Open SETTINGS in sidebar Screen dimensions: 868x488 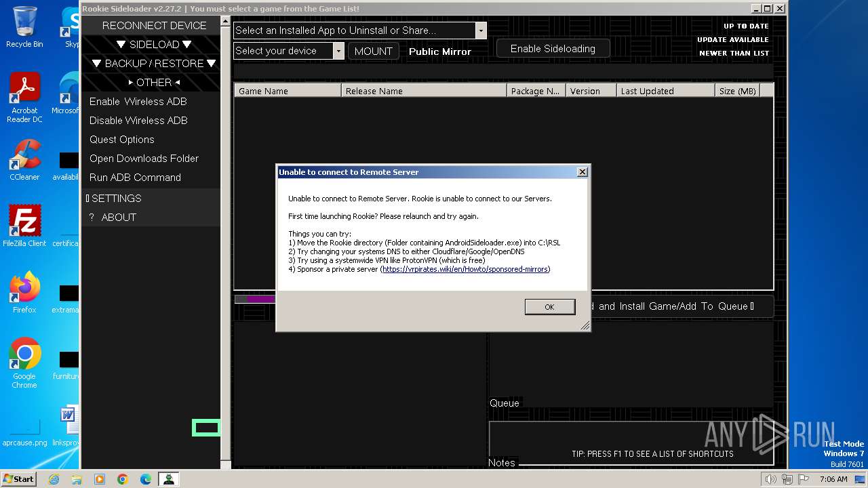coord(151,198)
